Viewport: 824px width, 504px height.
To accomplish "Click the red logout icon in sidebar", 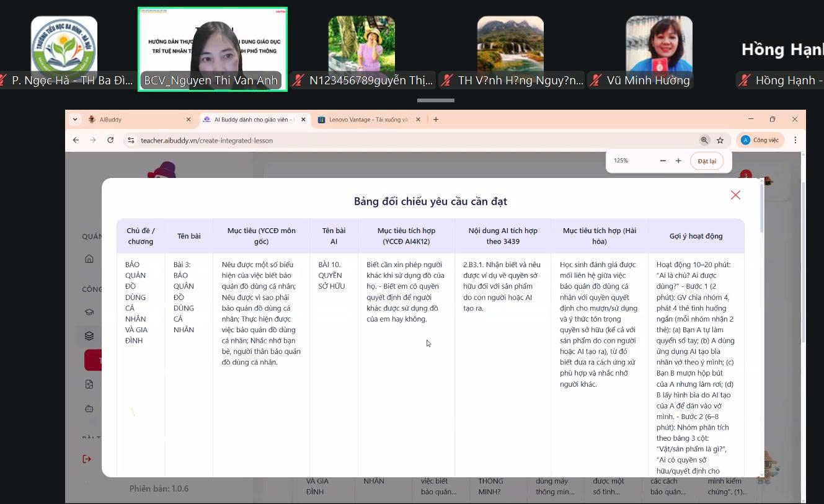I will pyautogui.click(x=87, y=459).
